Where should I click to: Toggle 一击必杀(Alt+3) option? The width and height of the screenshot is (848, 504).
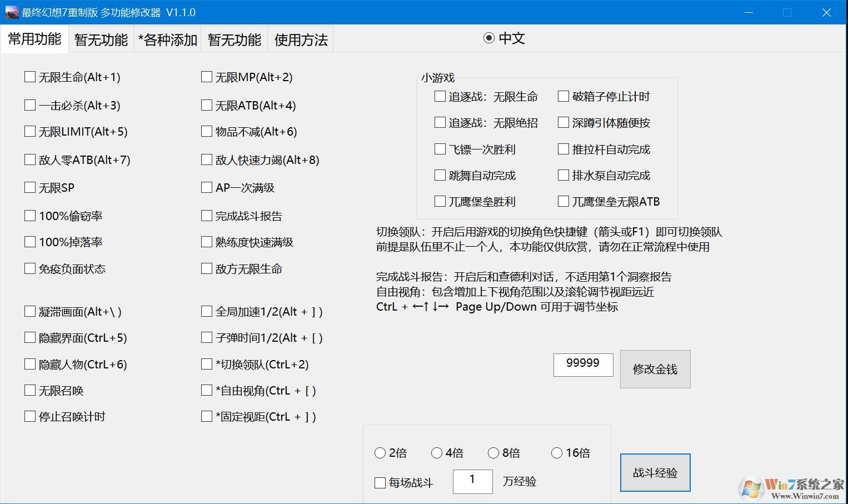click(30, 104)
